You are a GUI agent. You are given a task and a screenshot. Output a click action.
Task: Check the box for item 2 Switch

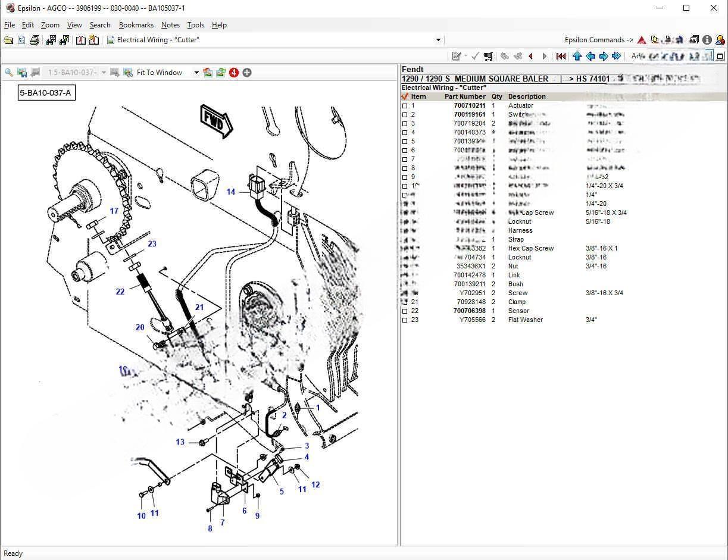[x=405, y=115]
